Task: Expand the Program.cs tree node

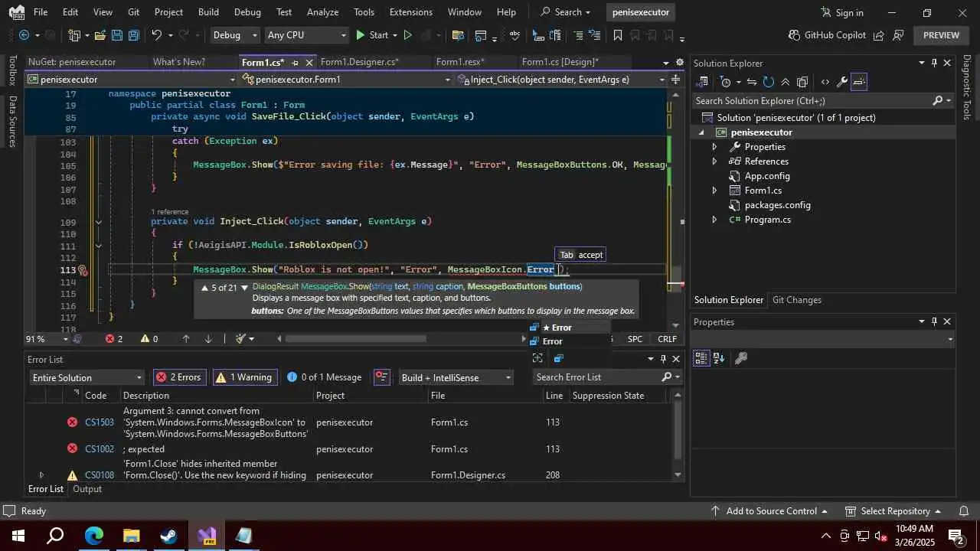Action: 714,220
